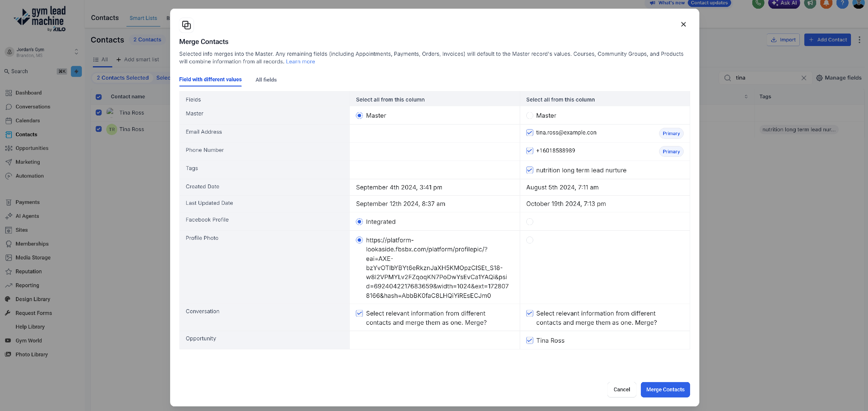Click the merge contacts icon at dialog top
Viewport: 868px width, 411px height.
[186, 25]
